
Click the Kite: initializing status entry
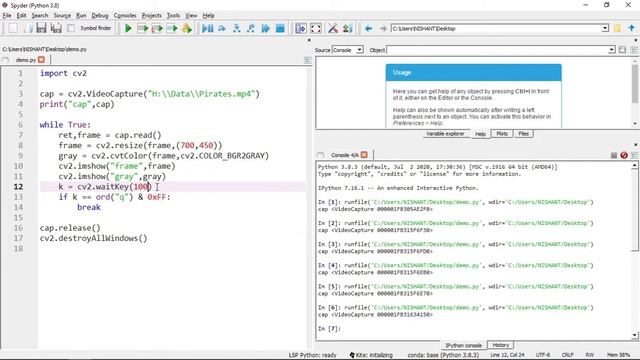click(x=371, y=355)
